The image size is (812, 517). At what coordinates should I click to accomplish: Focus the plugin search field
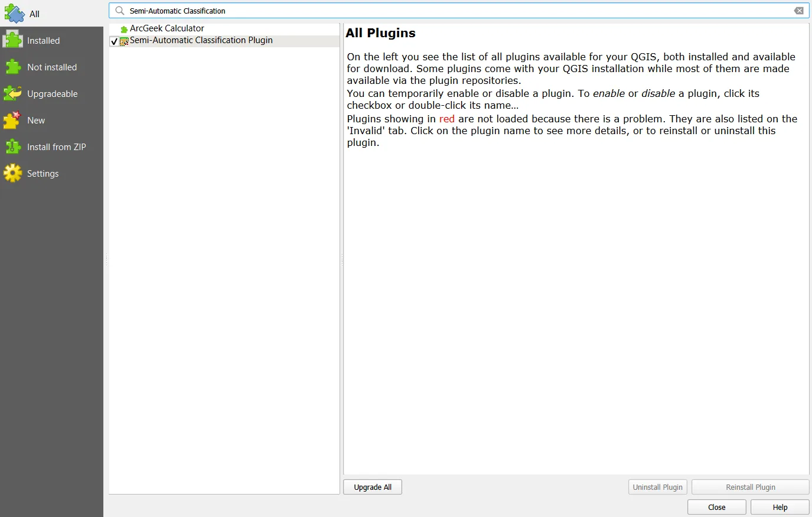pos(459,11)
